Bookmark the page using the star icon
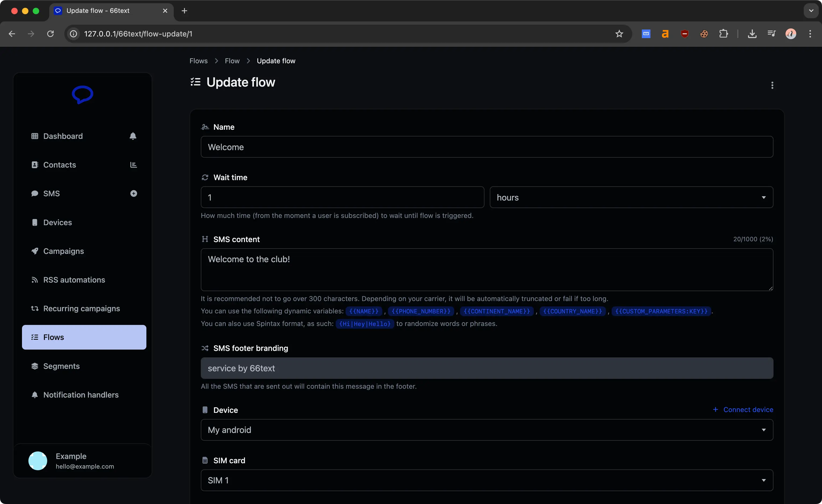 pyautogui.click(x=619, y=33)
